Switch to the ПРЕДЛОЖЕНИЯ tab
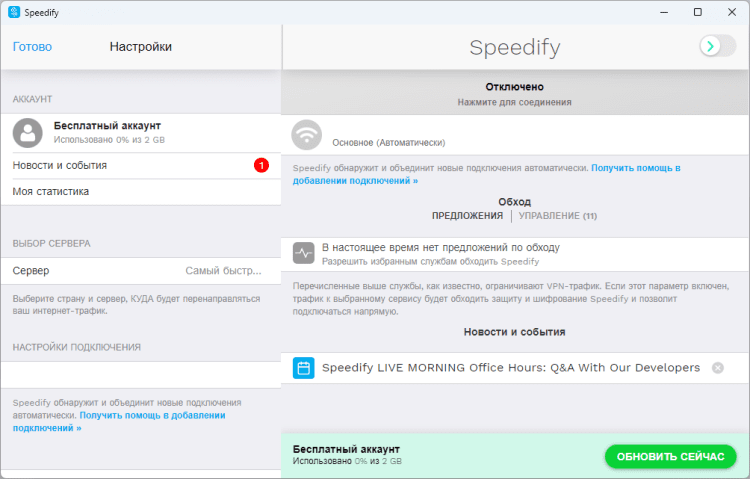Screen dimensions: 750x479 [467, 216]
